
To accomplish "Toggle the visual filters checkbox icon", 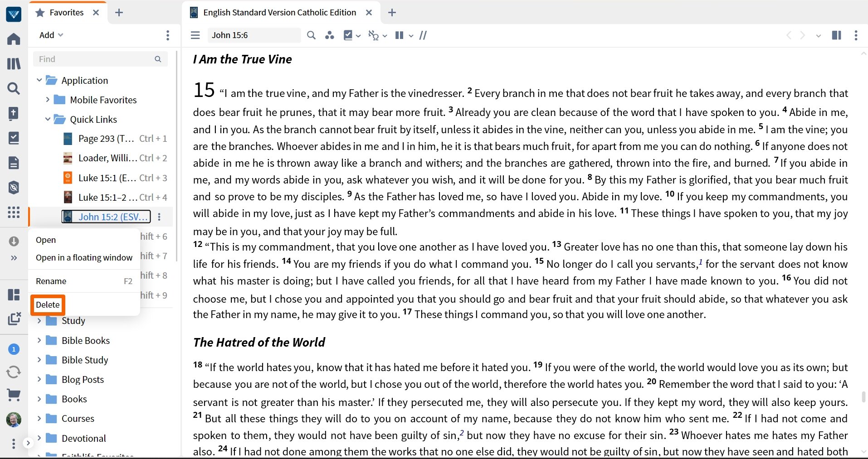I will click(348, 35).
